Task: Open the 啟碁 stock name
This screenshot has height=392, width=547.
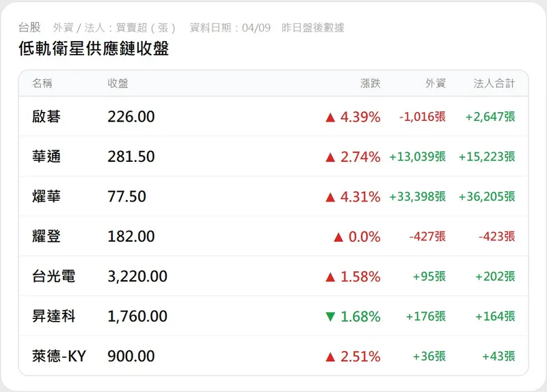Action: click(46, 117)
